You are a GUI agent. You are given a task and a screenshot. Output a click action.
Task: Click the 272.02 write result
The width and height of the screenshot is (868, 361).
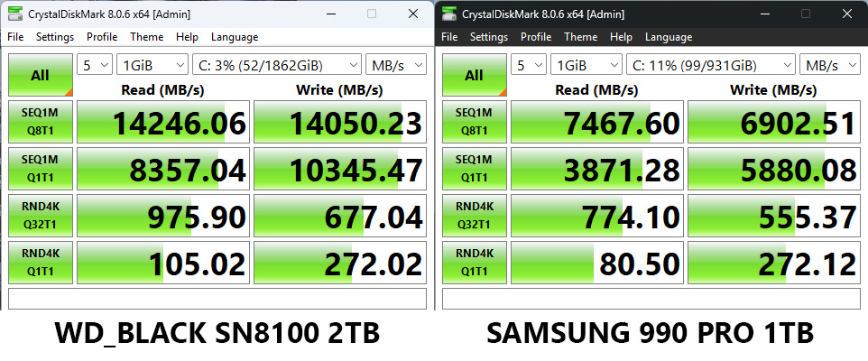[340, 264]
